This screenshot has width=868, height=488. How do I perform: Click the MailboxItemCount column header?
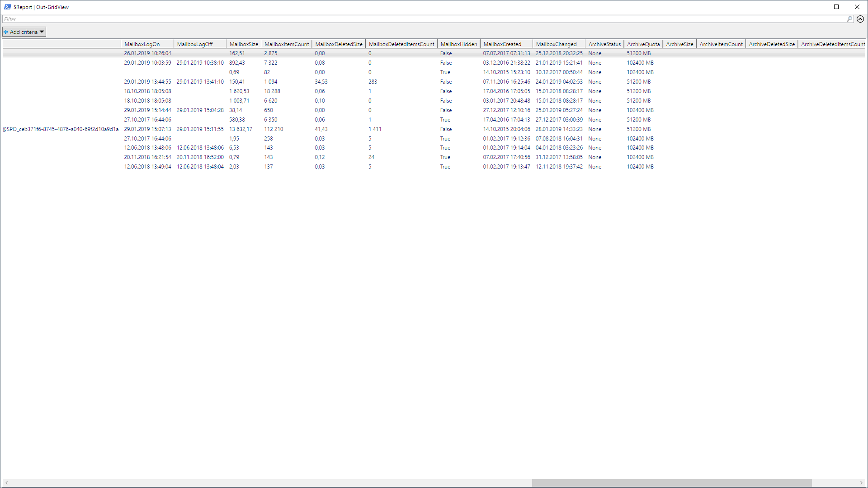coord(287,44)
